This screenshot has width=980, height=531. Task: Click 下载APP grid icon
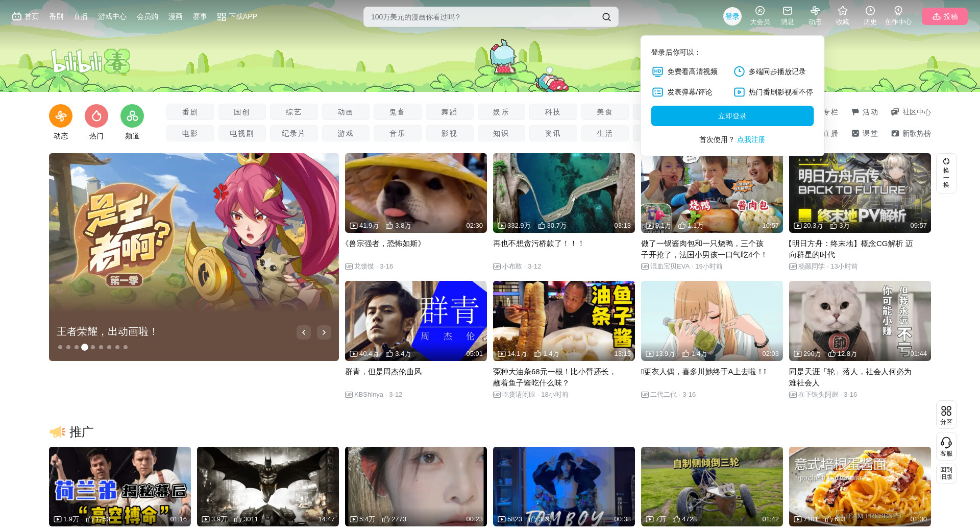222,17
